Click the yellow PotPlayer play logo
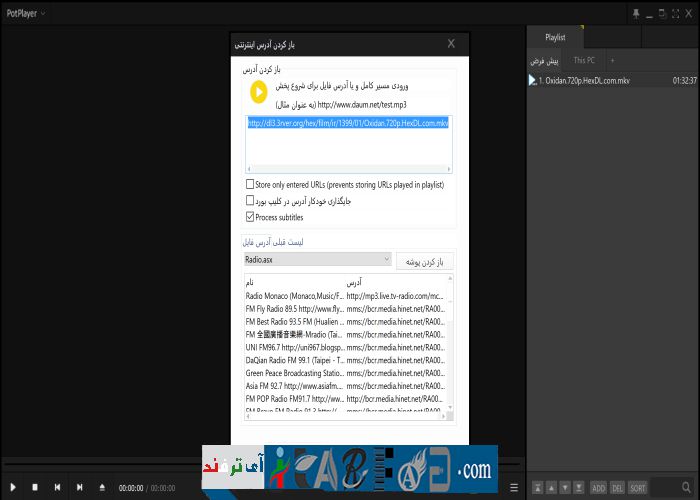700x500 pixels. [258, 93]
